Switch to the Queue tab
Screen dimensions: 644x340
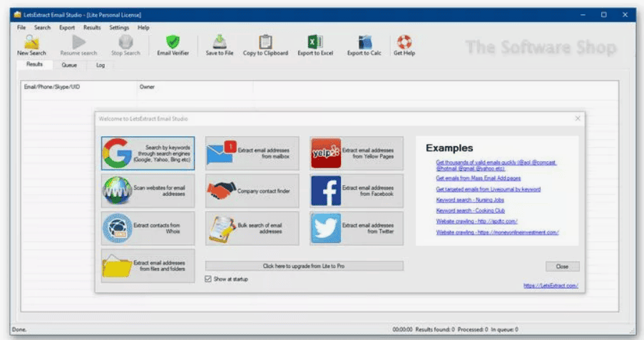coord(69,65)
